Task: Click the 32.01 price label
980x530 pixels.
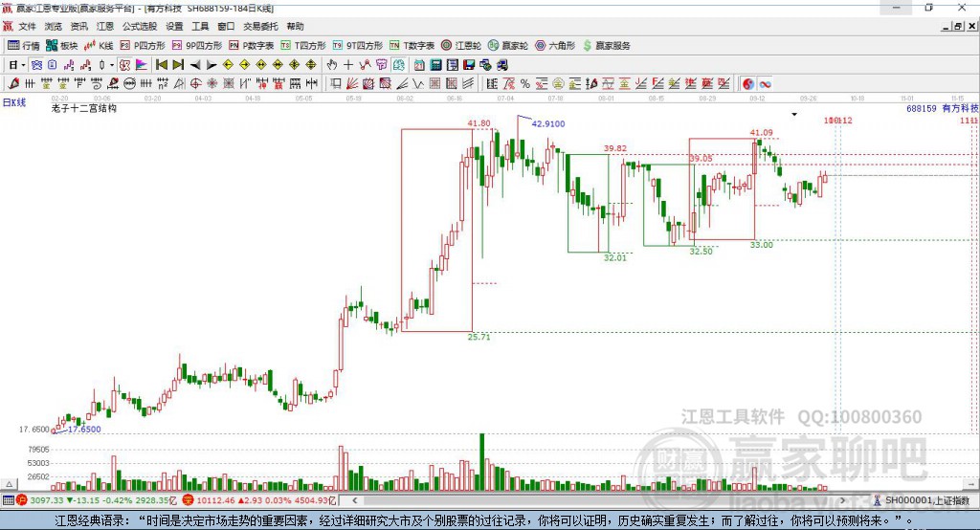Action: (x=615, y=257)
